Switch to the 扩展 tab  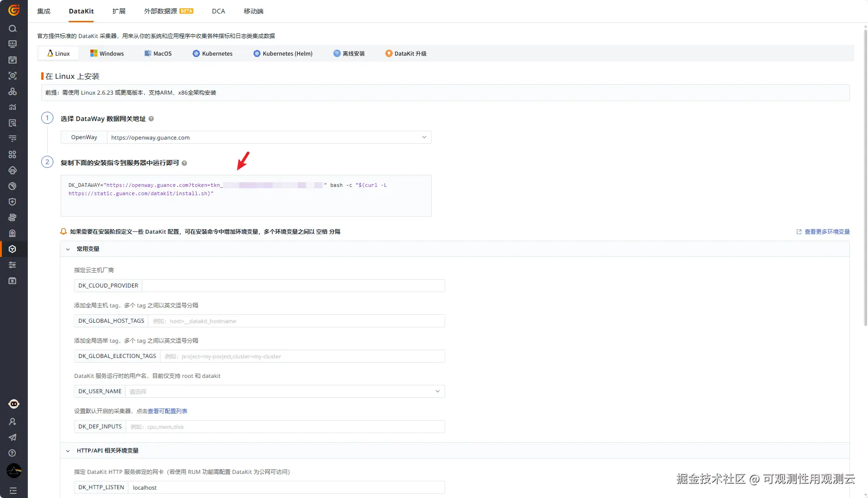click(x=119, y=11)
